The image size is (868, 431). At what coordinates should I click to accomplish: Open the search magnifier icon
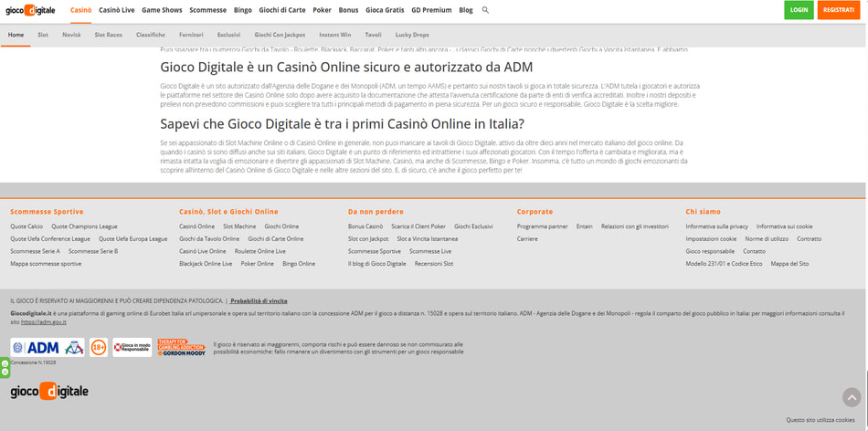coord(485,10)
